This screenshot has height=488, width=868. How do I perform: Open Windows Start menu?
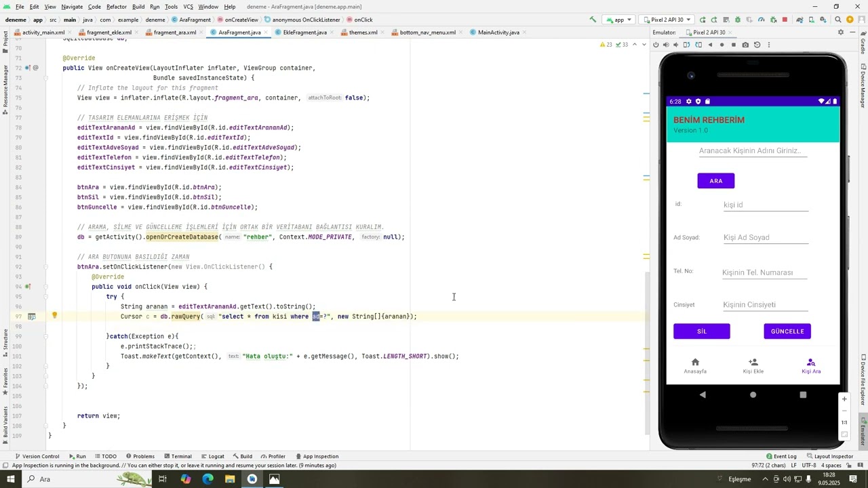[12, 479]
